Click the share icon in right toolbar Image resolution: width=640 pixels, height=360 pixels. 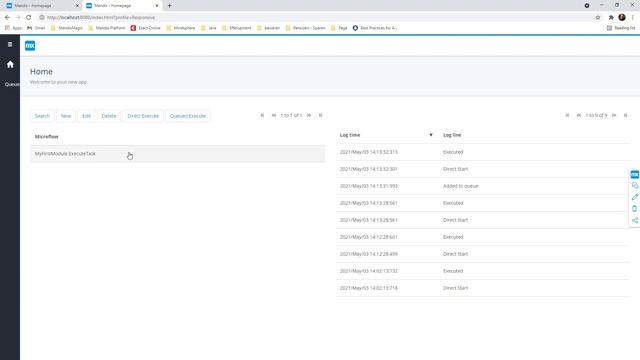pos(635,220)
